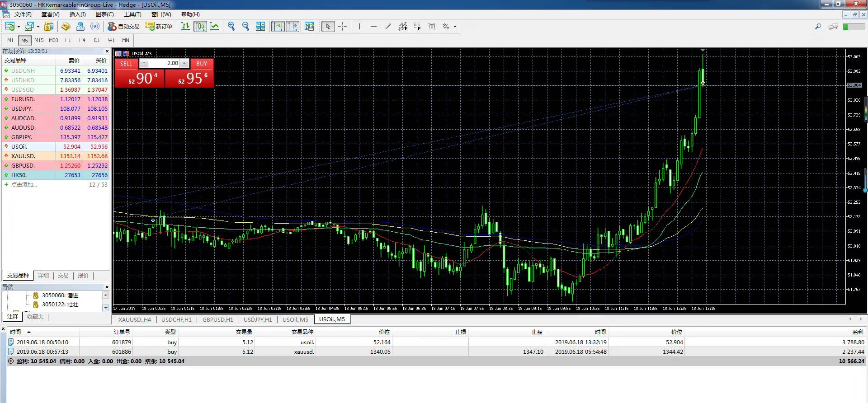
Task: Click the 新订单 new order button
Action: click(x=159, y=26)
